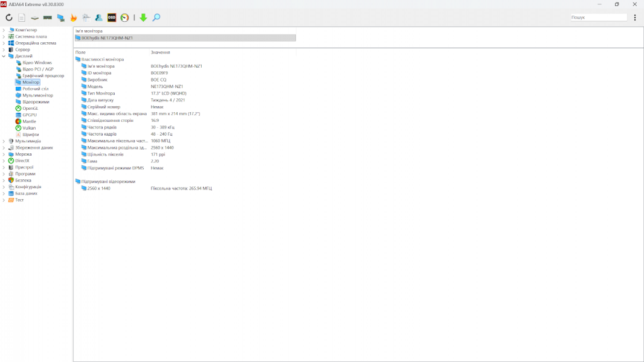The image size is (644, 362).
Task: Expand the Операційна система node
Action: click(x=4, y=43)
